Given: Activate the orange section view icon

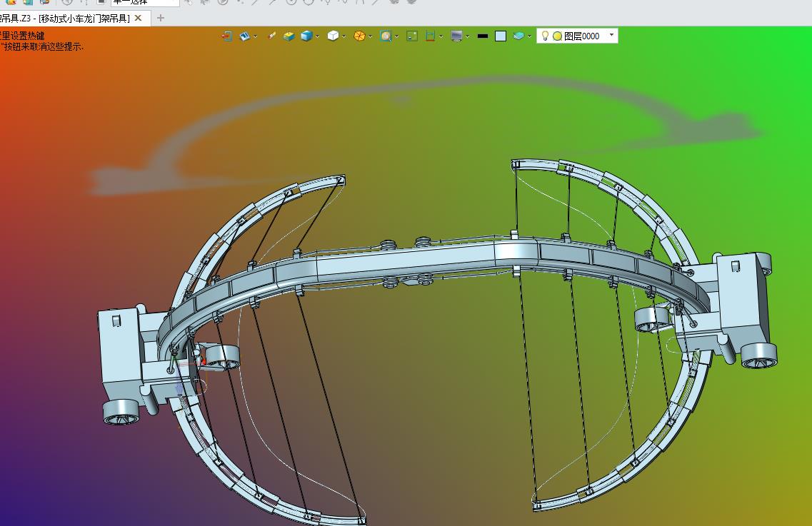Looking at the screenshot, I should coord(359,36).
